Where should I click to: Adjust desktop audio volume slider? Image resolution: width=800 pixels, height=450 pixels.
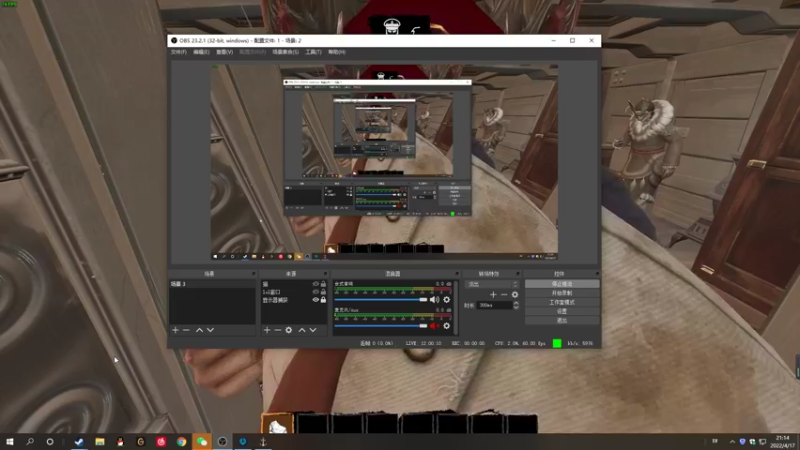click(381, 299)
